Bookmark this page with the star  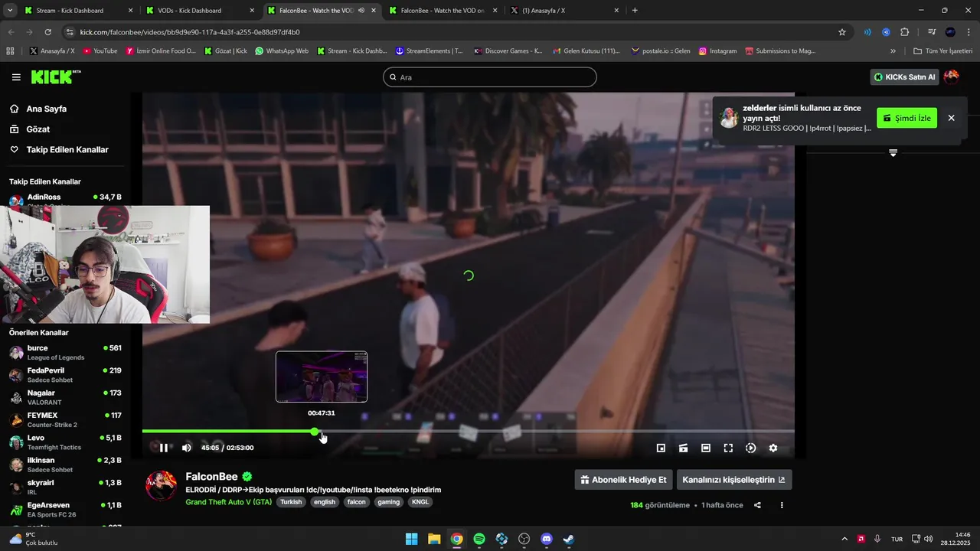[x=842, y=32]
